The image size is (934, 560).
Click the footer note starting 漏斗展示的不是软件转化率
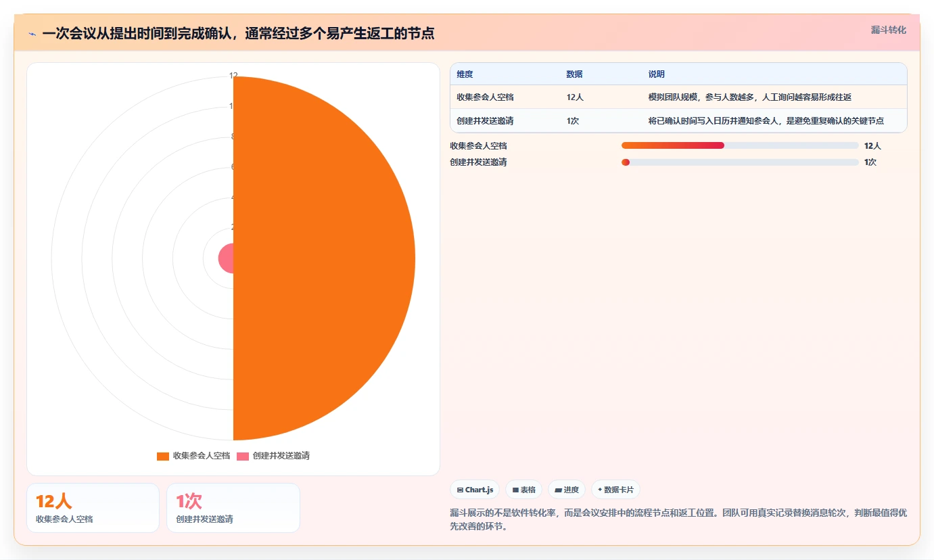(x=678, y=519)
